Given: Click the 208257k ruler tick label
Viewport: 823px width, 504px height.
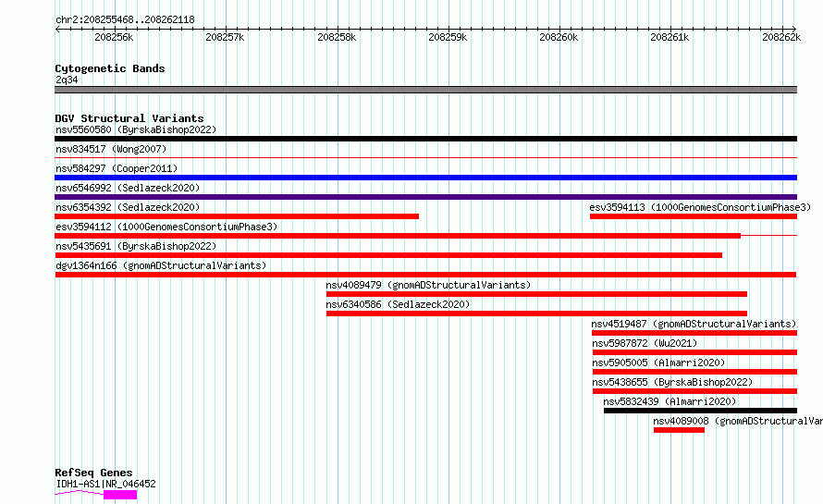Looking at the screenshot, I should click(x=225, y=37).
